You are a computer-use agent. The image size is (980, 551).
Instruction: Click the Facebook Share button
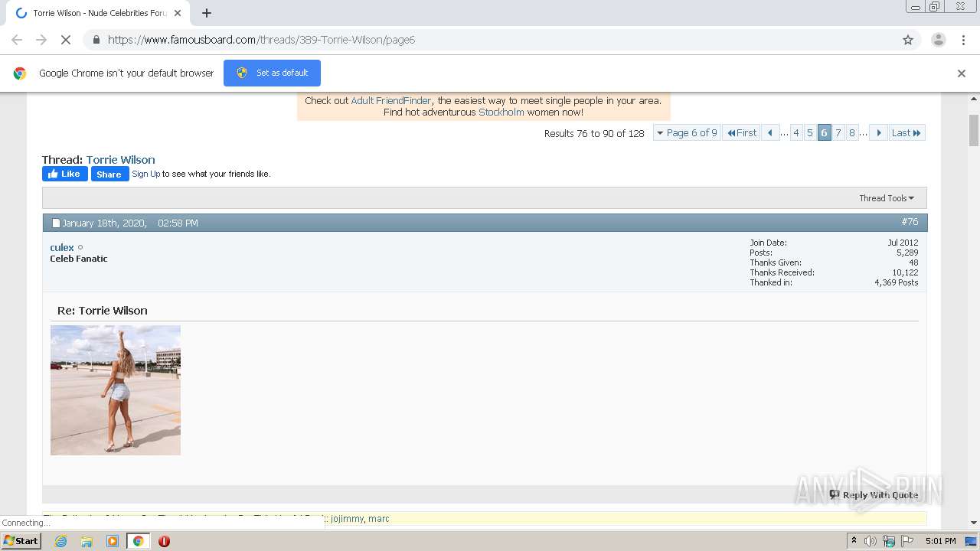click(x=109, y=174)
